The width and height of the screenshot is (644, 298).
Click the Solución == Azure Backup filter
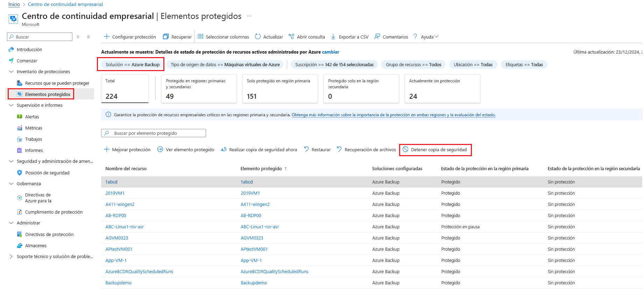coord(133,64)
